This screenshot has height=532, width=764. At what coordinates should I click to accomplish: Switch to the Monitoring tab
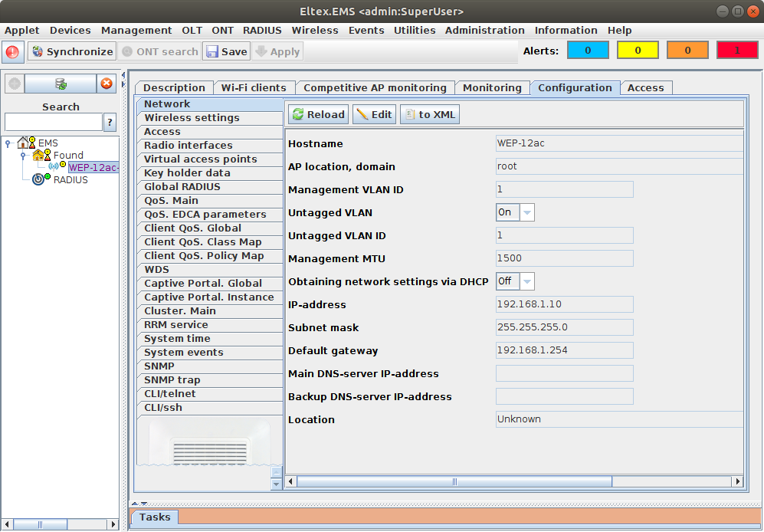[x=492, y=88]
